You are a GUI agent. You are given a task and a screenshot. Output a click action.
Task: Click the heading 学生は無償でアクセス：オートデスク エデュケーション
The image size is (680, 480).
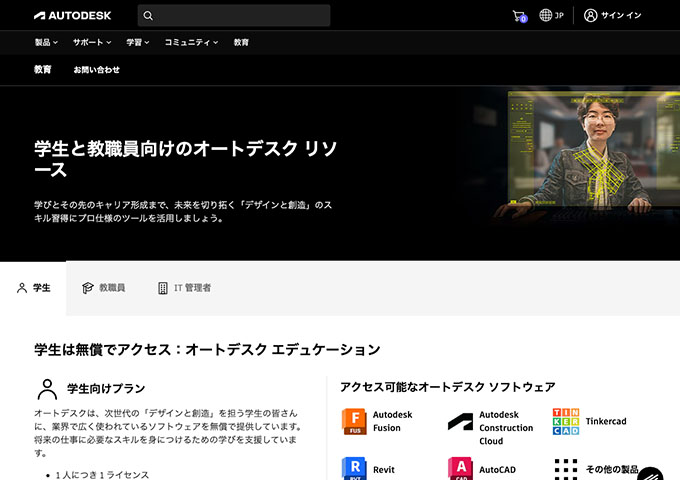pos(207,349)
